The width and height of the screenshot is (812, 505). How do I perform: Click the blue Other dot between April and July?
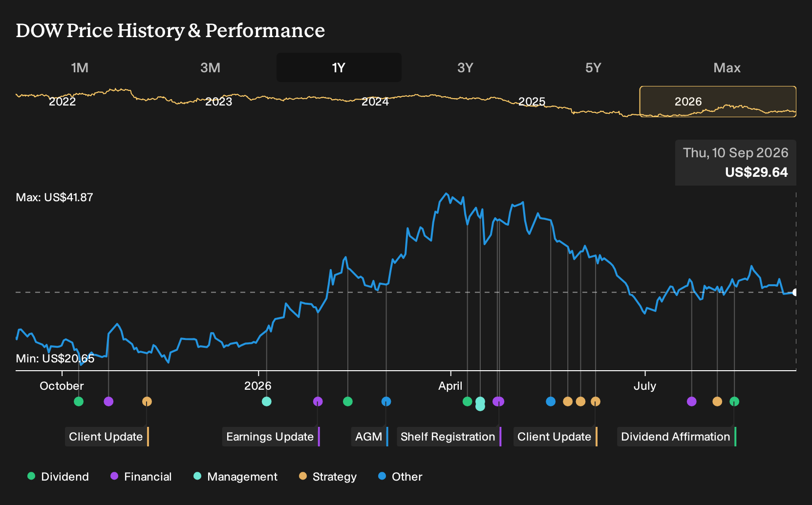[x=551, y=401]
